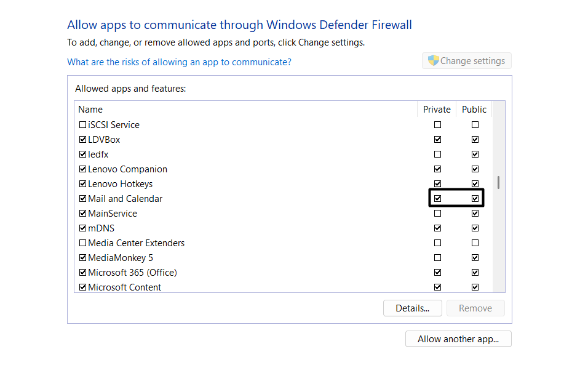Screen dimensions: 588x389
Task: Sort list by the Name column header
Action: tap(246, 110)
